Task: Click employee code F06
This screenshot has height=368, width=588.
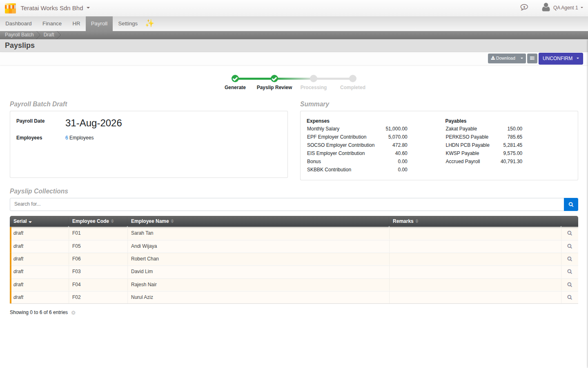Action: 76,259
